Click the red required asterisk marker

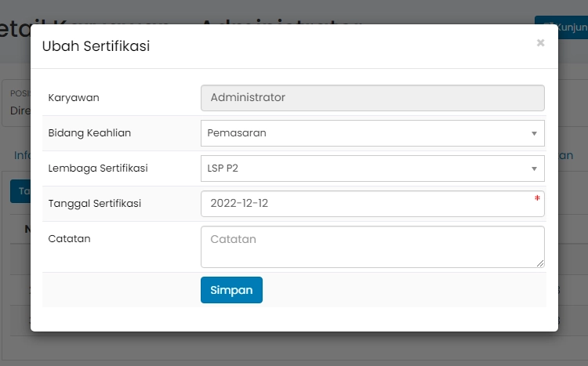tap(537, 199)
